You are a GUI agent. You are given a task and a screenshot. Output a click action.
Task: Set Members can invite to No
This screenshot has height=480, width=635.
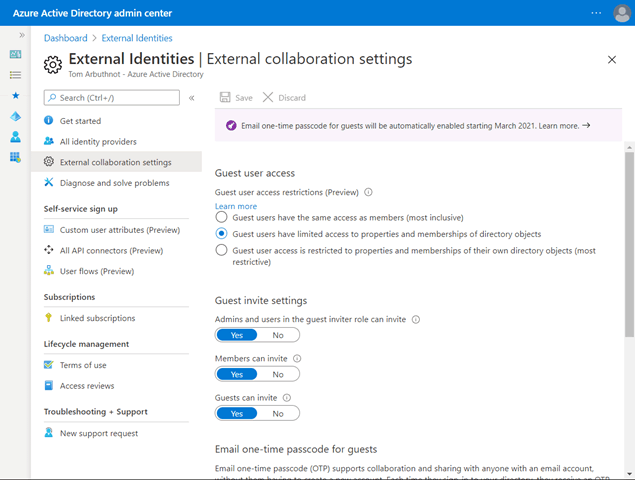coord(278,374)
